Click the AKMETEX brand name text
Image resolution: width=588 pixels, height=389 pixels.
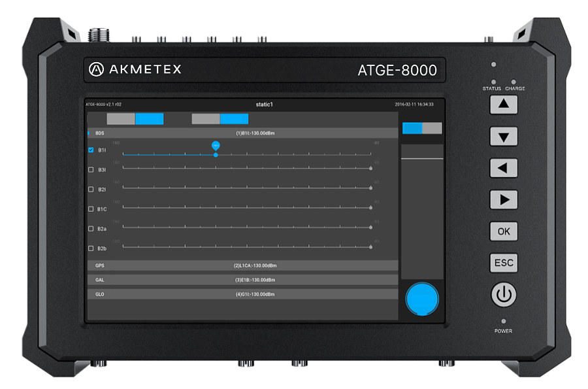pos(145,69)
